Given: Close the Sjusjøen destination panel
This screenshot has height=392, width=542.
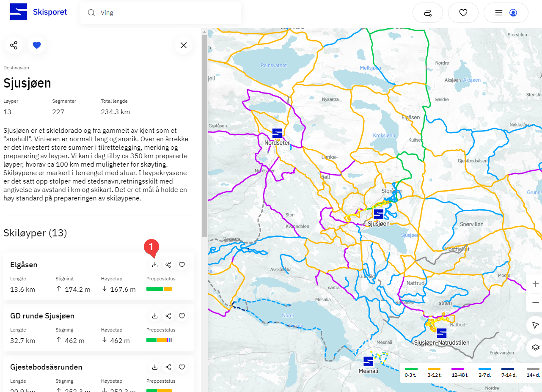Looking at the screenshot, I should point(184,45).
